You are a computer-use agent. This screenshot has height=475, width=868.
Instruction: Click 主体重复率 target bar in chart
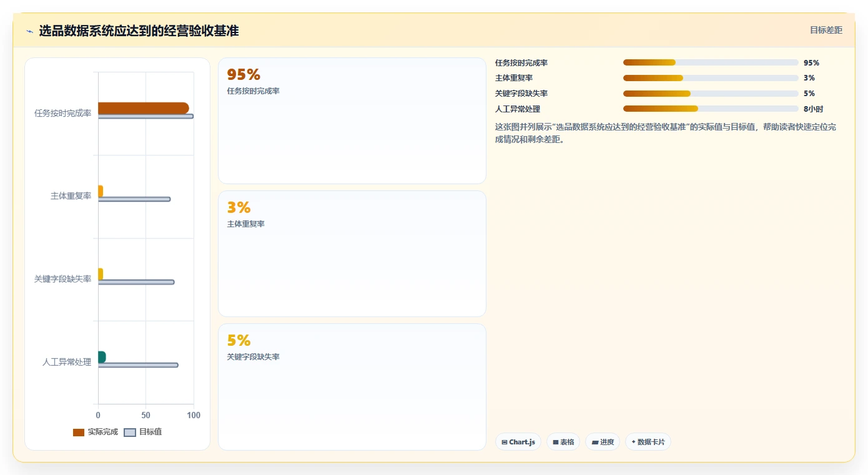click(134, 199)
